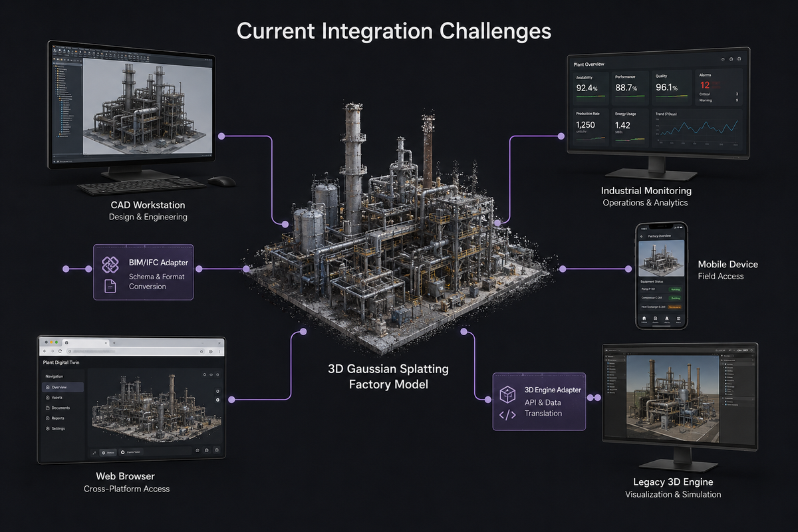This screenshot has width=798, height=532.
Task: Close the current web browser tab
Action: coord(106,343)
